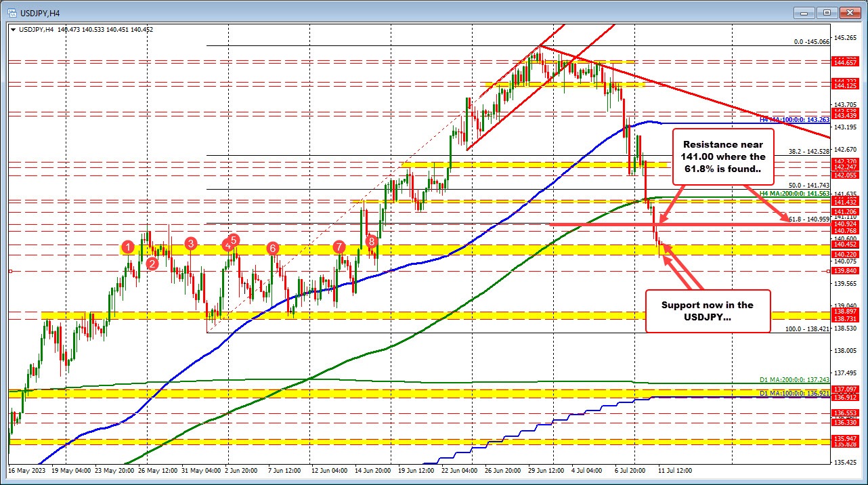Select the red numbered marker 8
Image resolution: width=868 pixels, height=485 pixels.
370,240
